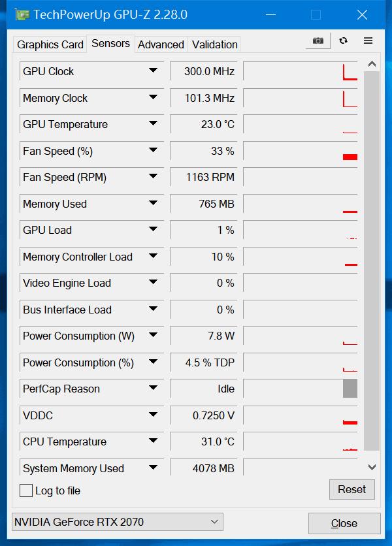392x546 pixels.
Task: Open the GPU Temperature dropdown arrow
Action: coord(153,123)
